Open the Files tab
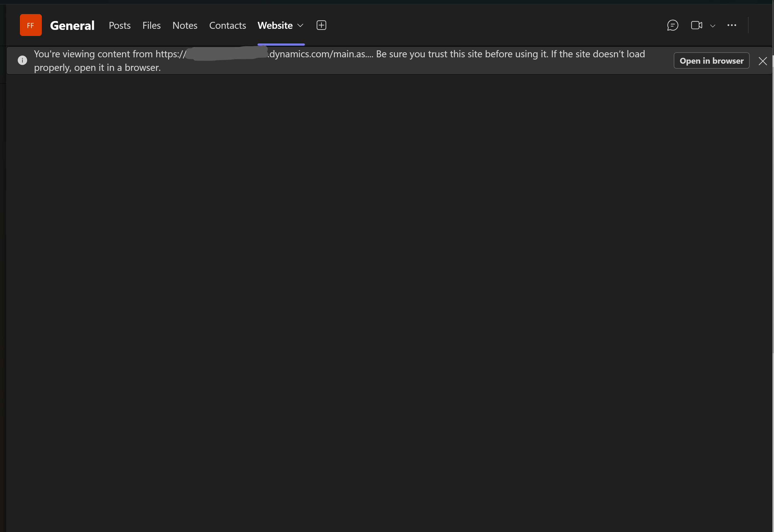 click(151, 25)
